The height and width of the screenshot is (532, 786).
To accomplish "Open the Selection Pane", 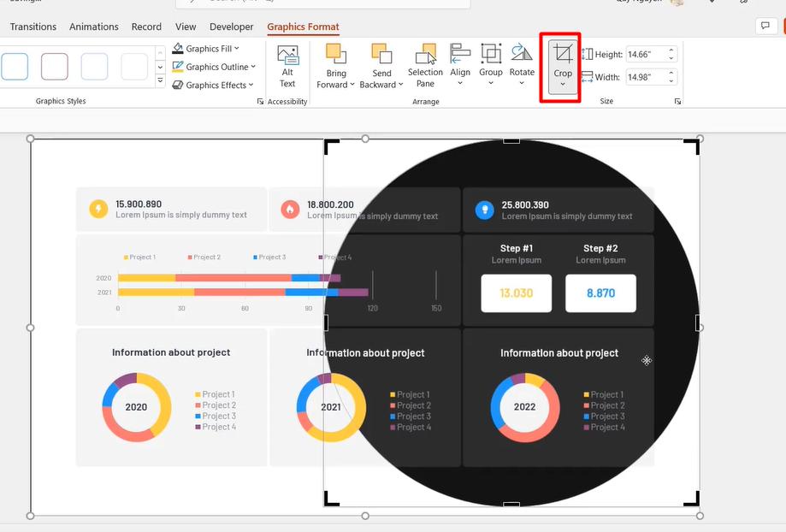I will 424,64.
